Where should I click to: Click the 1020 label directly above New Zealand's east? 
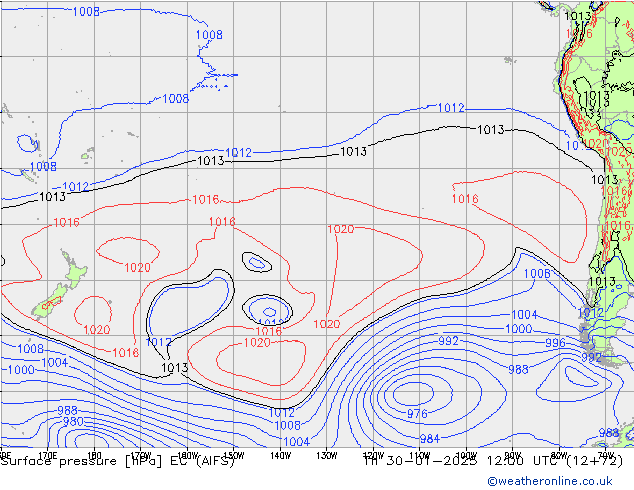click(137, 267)
